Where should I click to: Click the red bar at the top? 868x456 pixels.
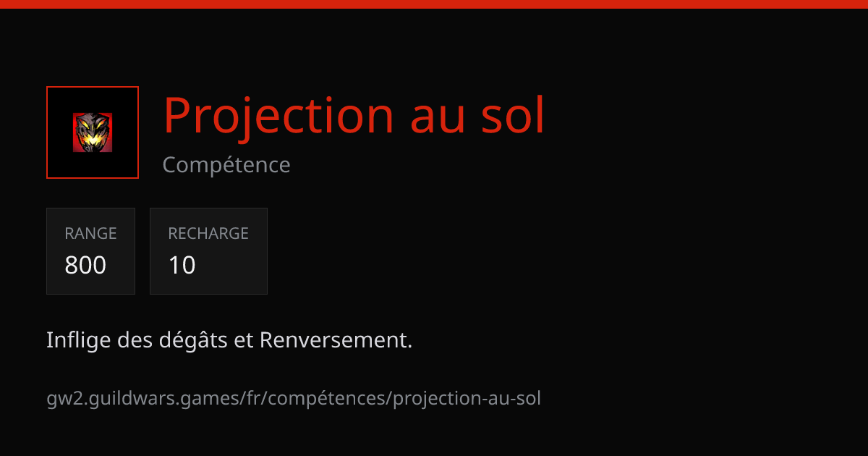point(434,4)
